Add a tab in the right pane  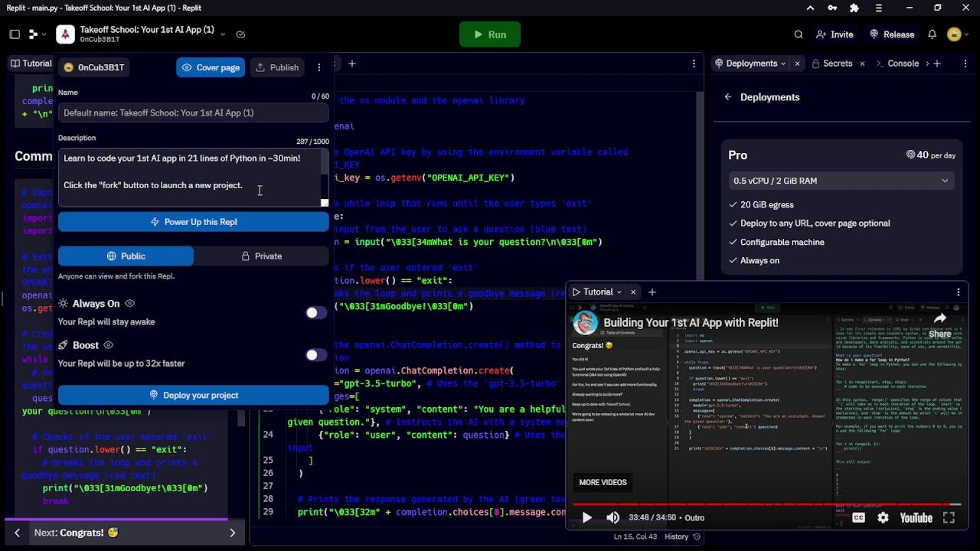pyautogui.click(x=937, y=64)
